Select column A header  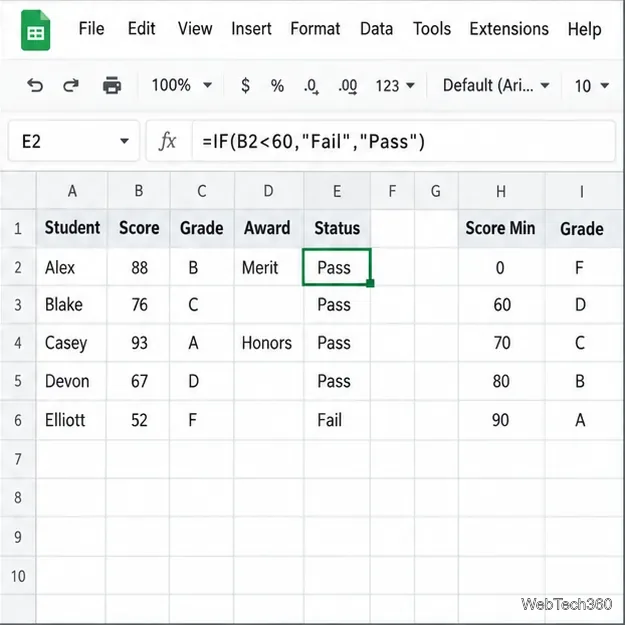(x=72, y=191)
